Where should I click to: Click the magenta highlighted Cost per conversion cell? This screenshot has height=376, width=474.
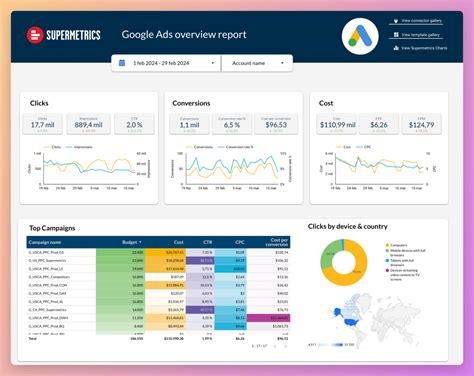pyautogui.click(x=268, y=318)
